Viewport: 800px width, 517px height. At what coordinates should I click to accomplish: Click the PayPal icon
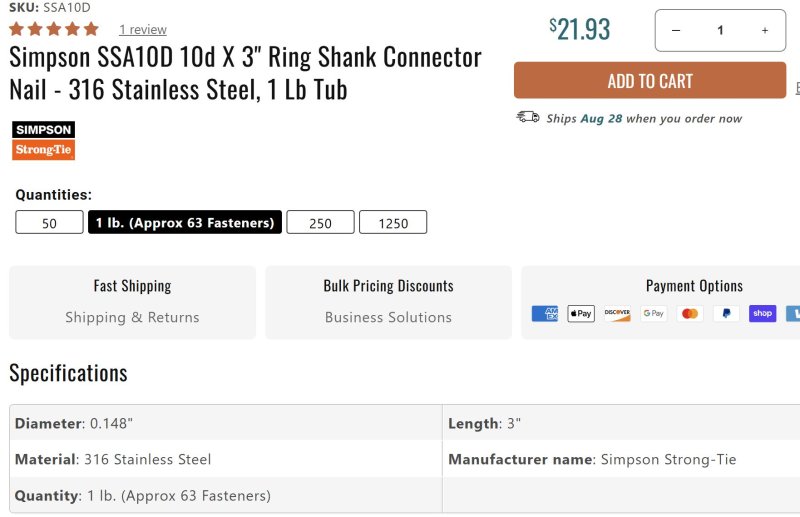pyautogui.click(x=726, y=314)
